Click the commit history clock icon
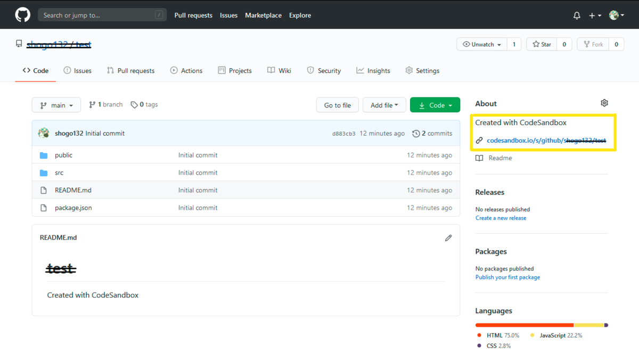639x364 pixels. [416, 133]
